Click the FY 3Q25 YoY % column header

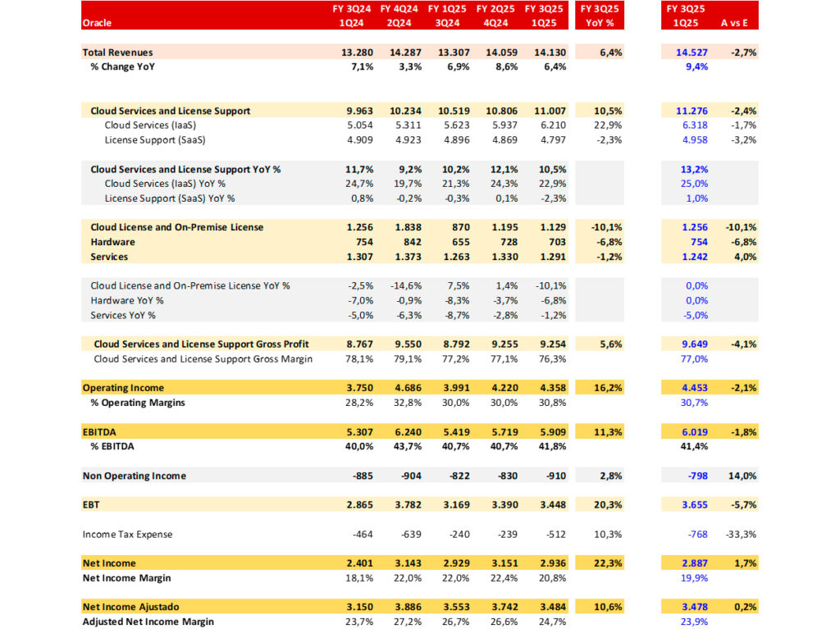click(600, 16)
